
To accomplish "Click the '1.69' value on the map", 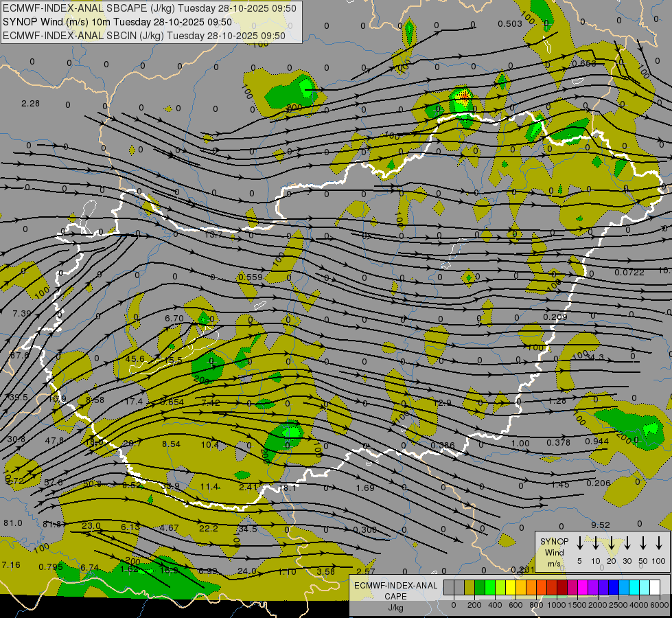I will click(365, 488).
